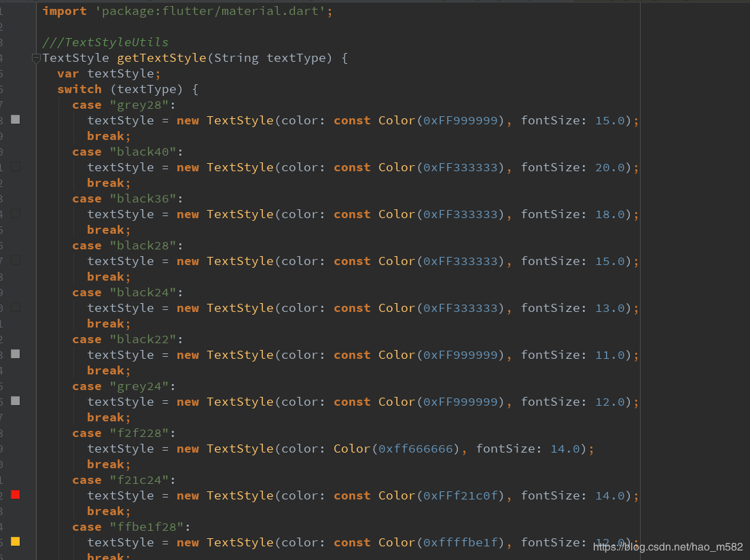This screenshot has height=560, width=750.
Task: Click the 0xff666666 color value
Action: (x=416, y=449)
